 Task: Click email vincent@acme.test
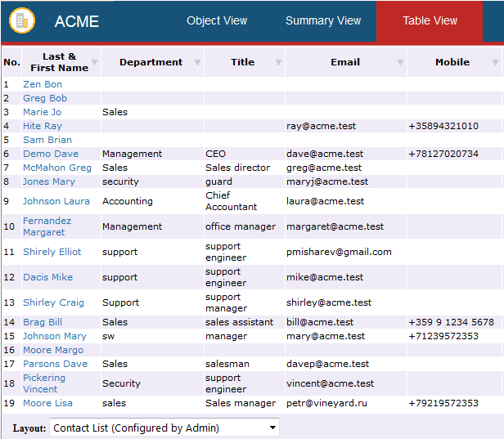click(x=330, y=383)
